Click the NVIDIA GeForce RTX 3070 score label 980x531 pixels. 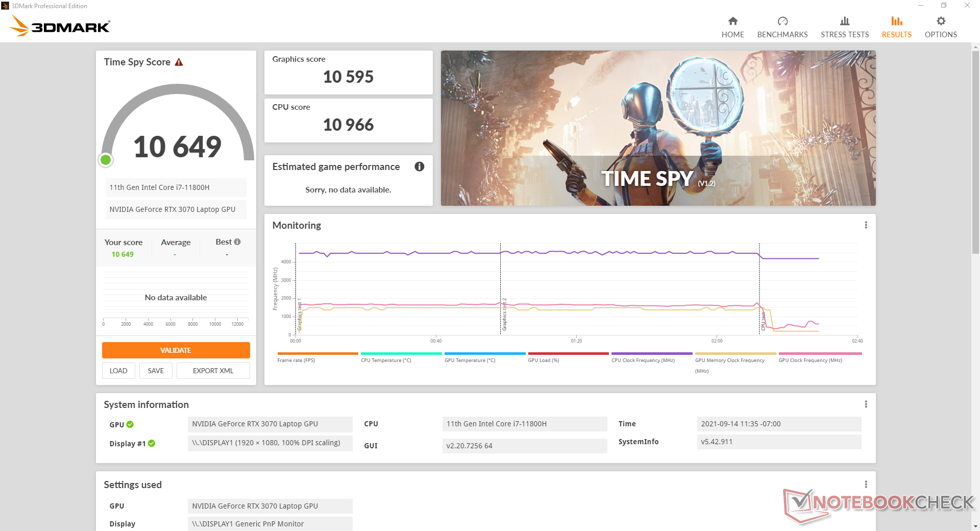click(x=176, y=209)
